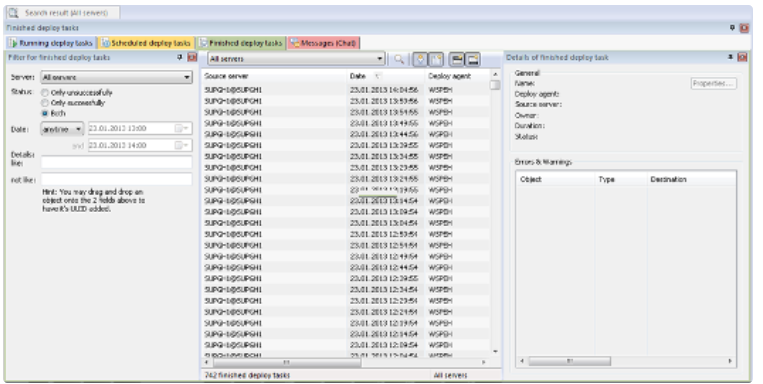
Task: Select the task row dated 23.01.2013 12:59:54
Action: click(346, 234)
